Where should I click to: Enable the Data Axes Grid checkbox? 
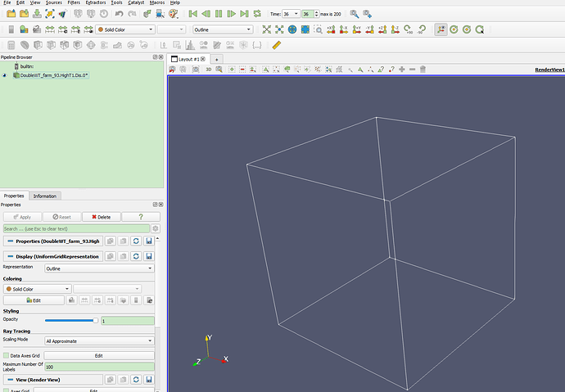(7, 356)
